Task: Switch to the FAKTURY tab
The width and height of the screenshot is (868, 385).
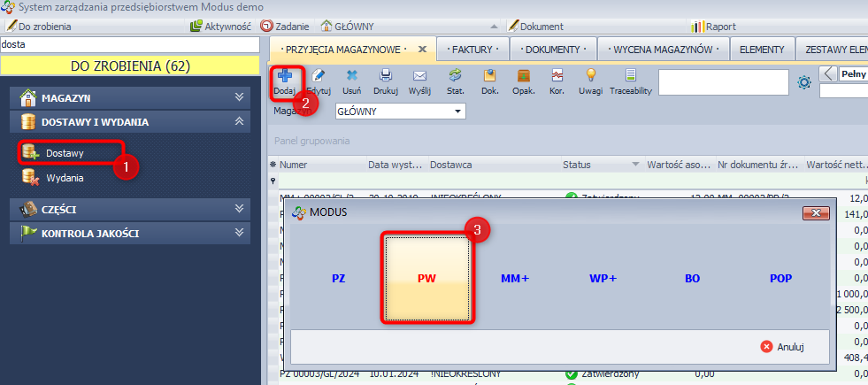Action: point(472,50)
